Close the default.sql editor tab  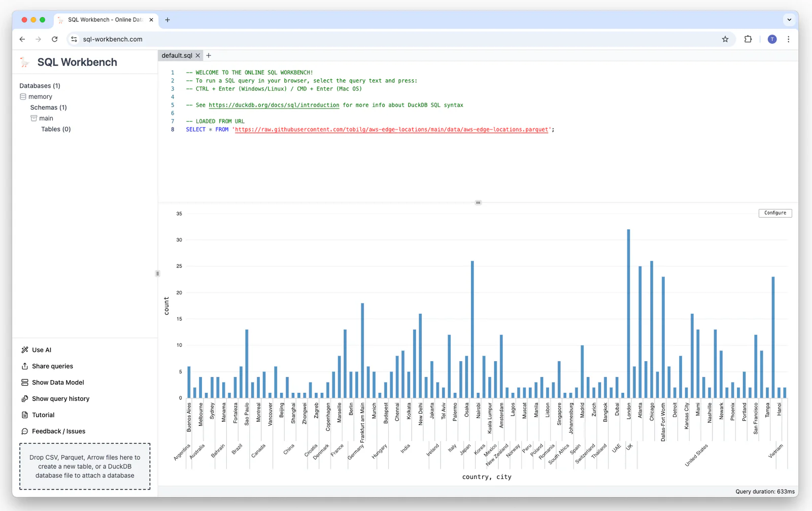tap(198, 55)
